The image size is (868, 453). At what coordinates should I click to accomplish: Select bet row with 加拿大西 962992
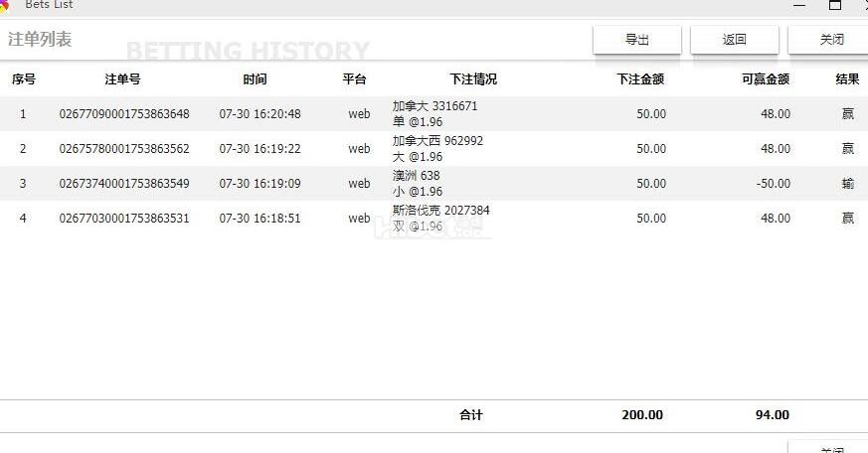click(x=437, y=149)
